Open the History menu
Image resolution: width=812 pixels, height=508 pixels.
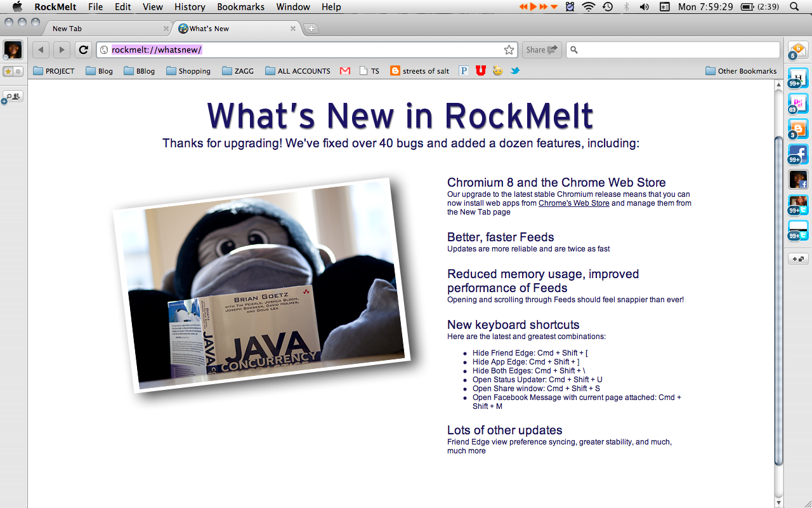pyautogui.click(x=190, y=7)
